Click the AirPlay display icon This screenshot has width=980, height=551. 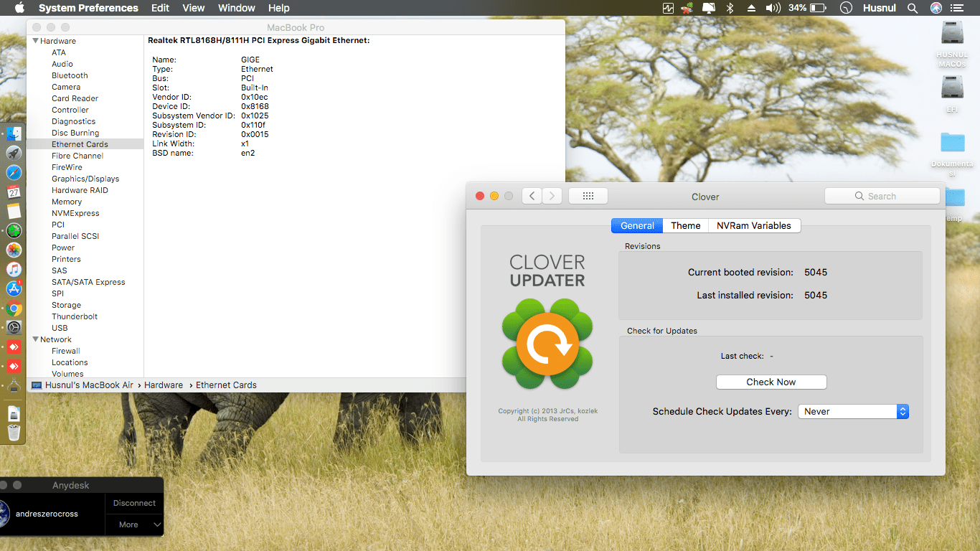pyautogui.click(x=709, y=8)
